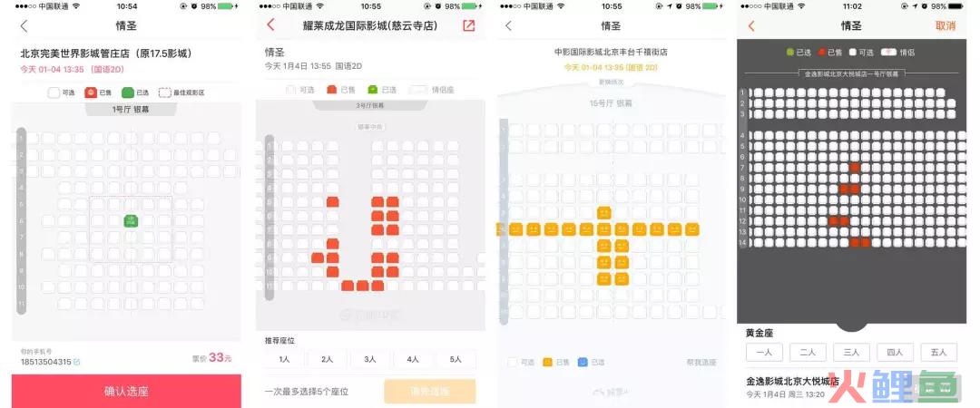Click 取消 in the top right
This screenshot has width=980, height=408.
(945, 25)
